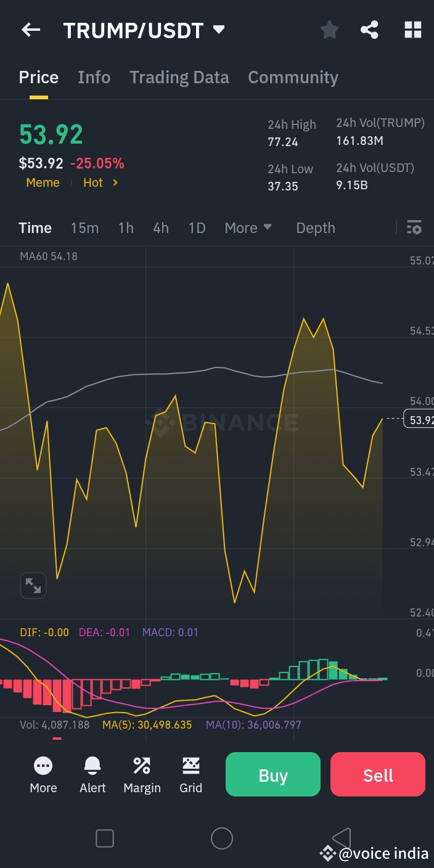Tap the current price marker 53.92 on axis

[x=418, y=419]
